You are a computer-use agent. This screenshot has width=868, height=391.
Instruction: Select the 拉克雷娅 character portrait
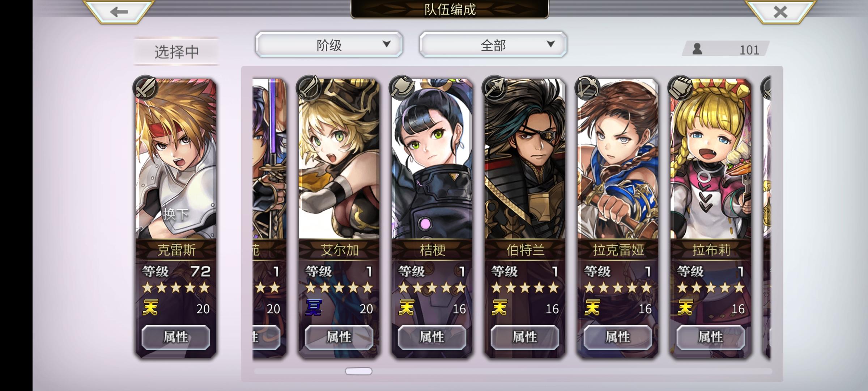618,159
